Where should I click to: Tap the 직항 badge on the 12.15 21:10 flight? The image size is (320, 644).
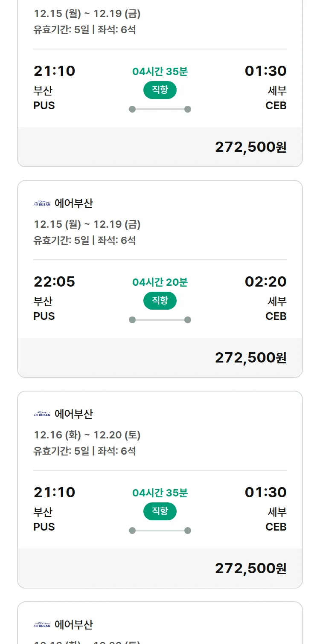(x=160, y=90)
